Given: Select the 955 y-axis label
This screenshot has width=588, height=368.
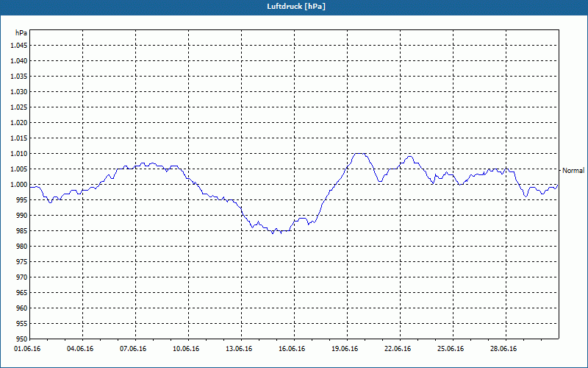Looking at the screenshot, I should tap(22, 323).
